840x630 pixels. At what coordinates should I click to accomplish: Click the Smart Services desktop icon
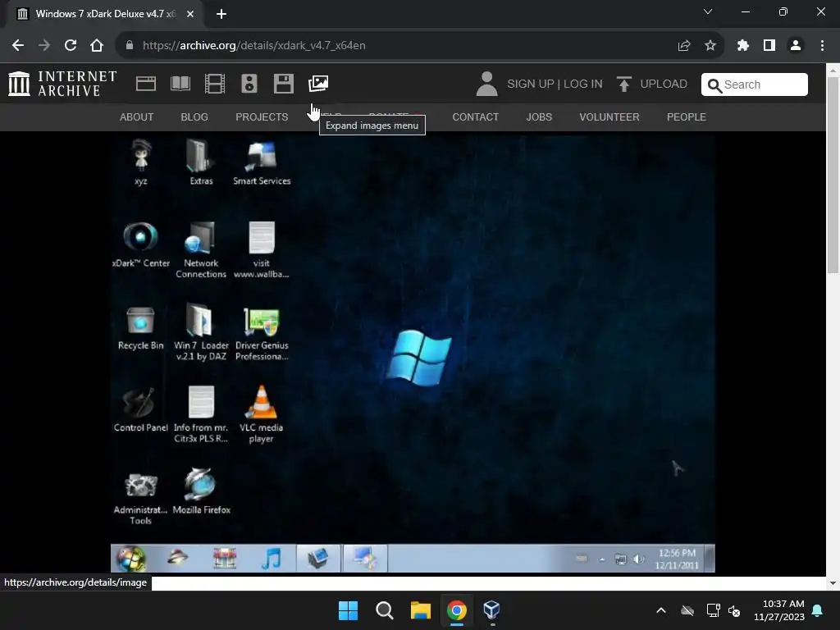[262, 162]
